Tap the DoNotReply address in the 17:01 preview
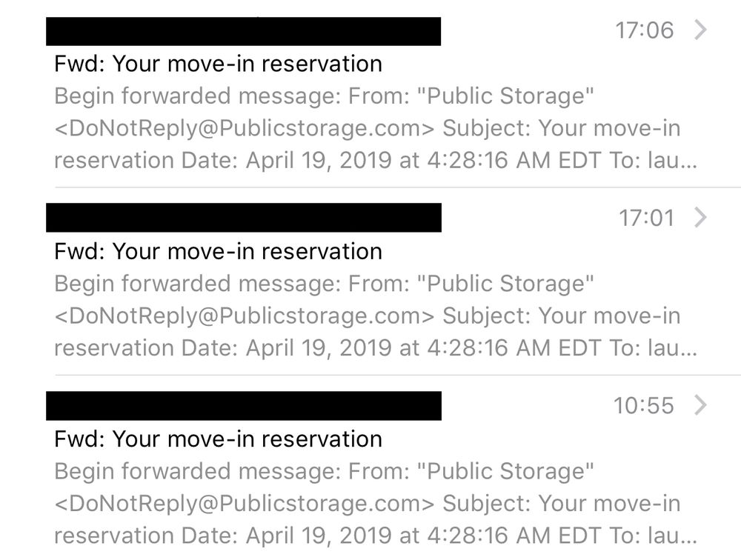Image resolution: width=741 pixels, height=560 pixels. 245,316
